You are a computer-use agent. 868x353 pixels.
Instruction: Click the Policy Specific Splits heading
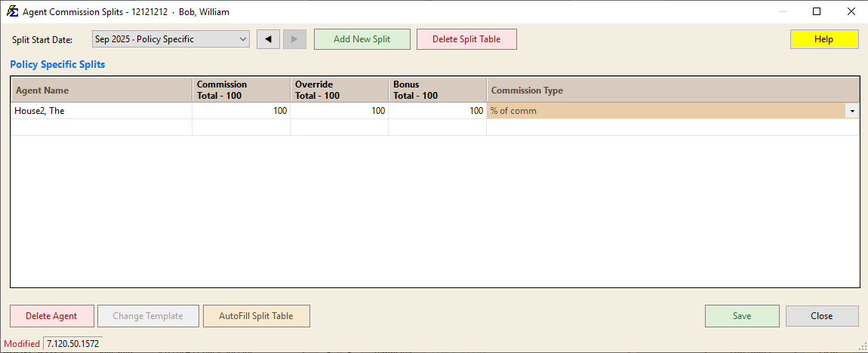point(57,65)
